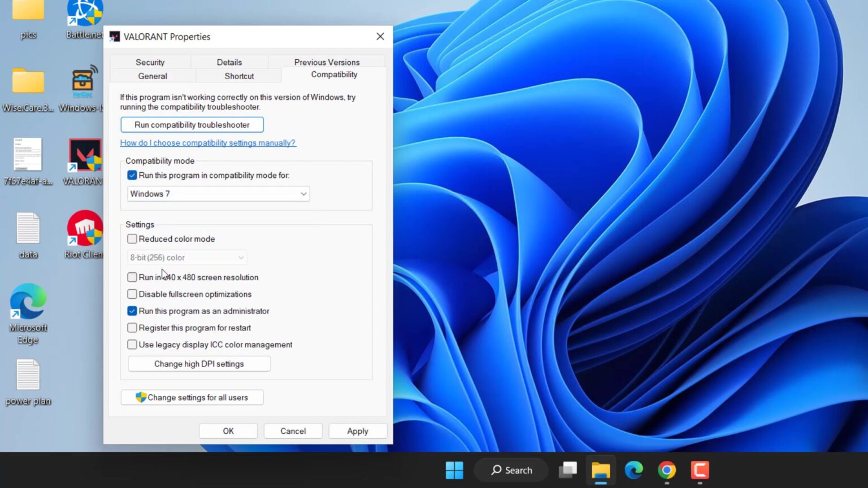Open the Wise Care 3 folder
Viewport: 868px width, 488px height.
(28, 82)
